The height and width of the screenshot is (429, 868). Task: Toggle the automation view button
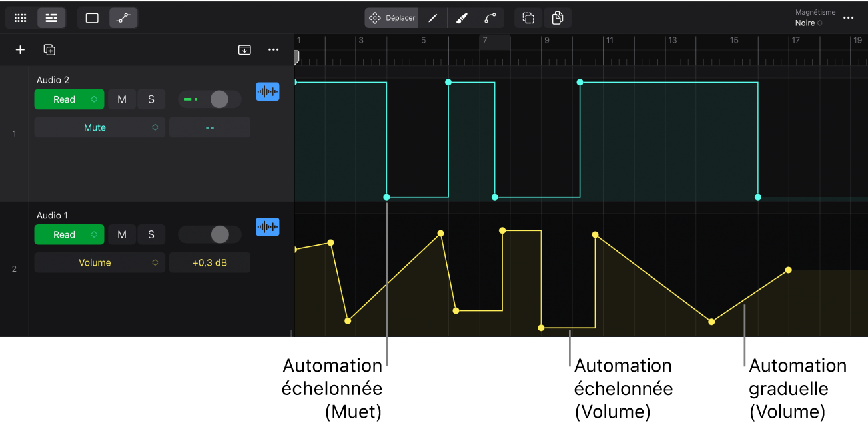coord(123,18)
